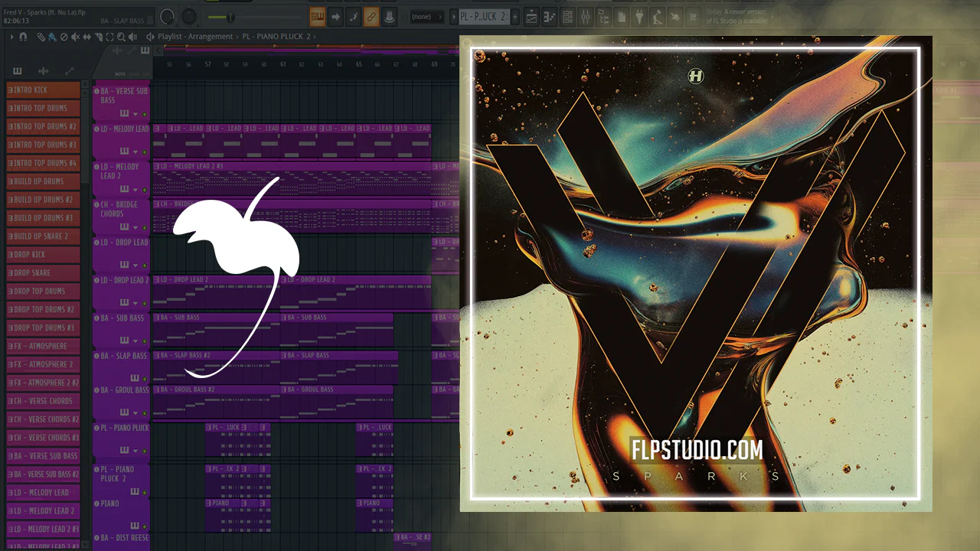Viewport: 980px width, 551px height.
Task: Toggle mute on BA - VERSE SUB BASS track
Action: pos(144,114)
